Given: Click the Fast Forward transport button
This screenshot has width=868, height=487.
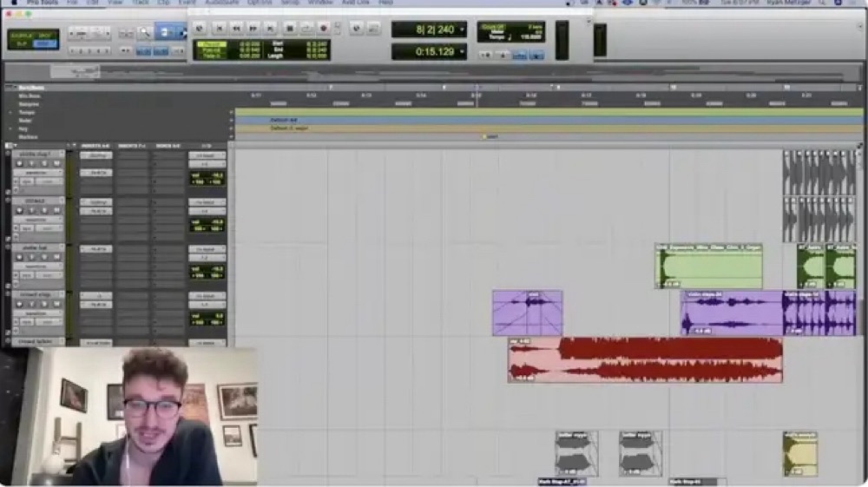Looking at the screenshot, I should (x=253, y=29).
